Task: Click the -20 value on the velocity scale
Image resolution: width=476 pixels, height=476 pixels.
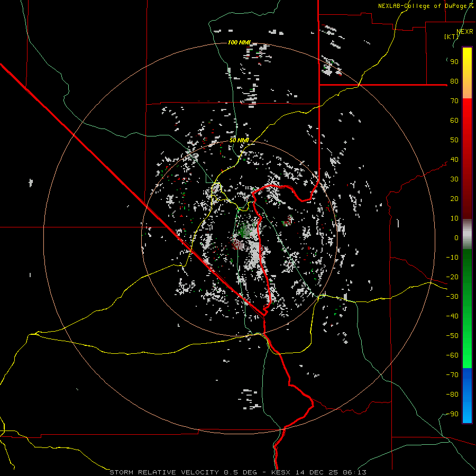Action: (x=452, y=277)
